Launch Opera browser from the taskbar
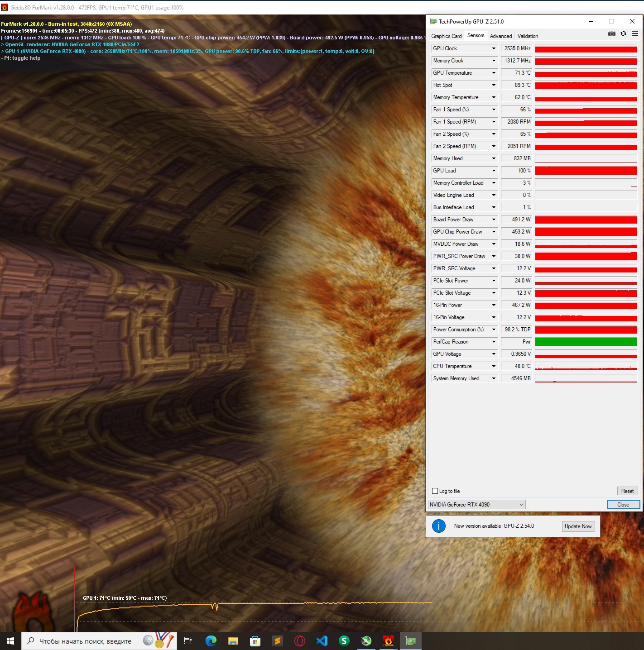The image size is (644, 650). click(x=299, y=641)
